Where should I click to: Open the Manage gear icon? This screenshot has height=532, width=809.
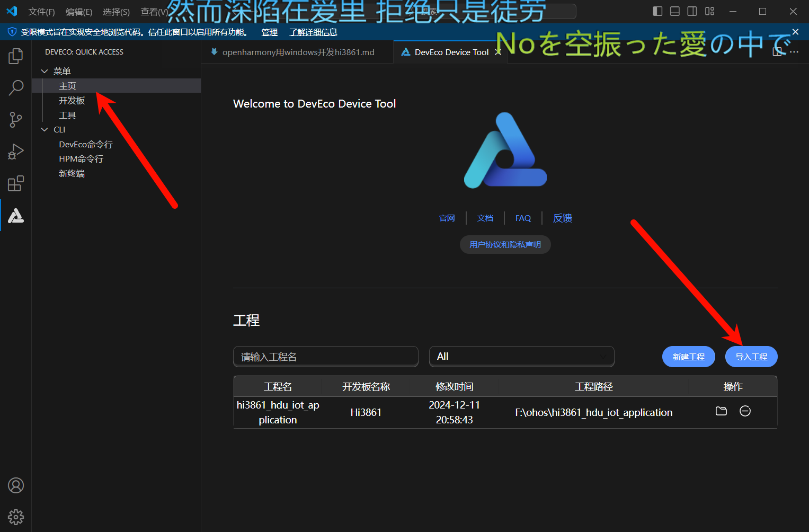point(16,517)
